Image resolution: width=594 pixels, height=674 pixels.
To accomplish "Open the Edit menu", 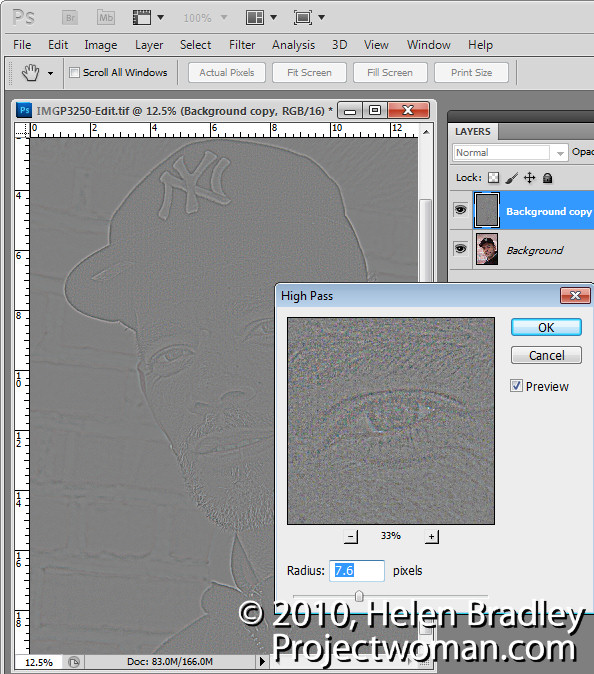I will tap(58, 45).
